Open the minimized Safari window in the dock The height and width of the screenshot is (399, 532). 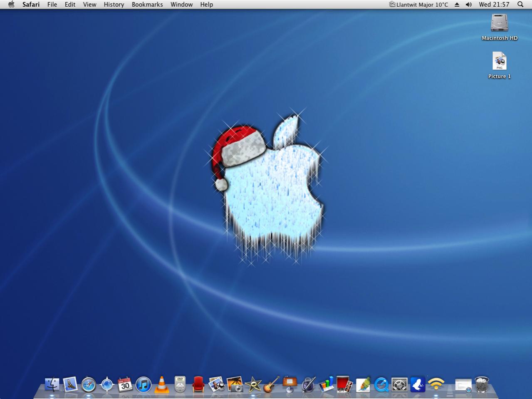pos(463,385)
